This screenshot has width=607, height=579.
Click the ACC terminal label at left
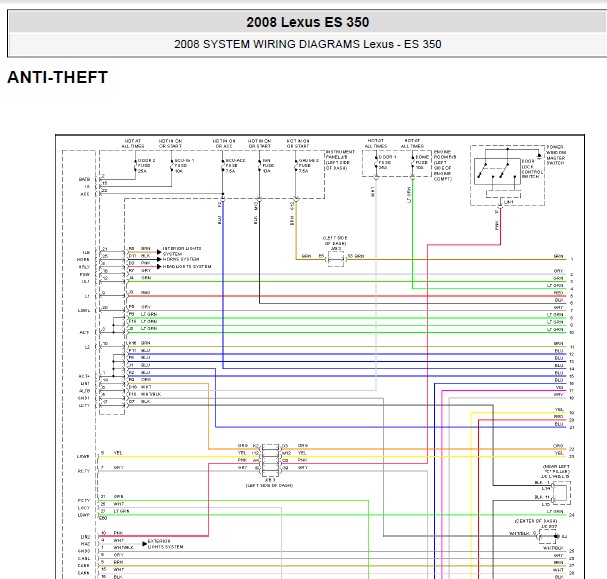[84, 194]
